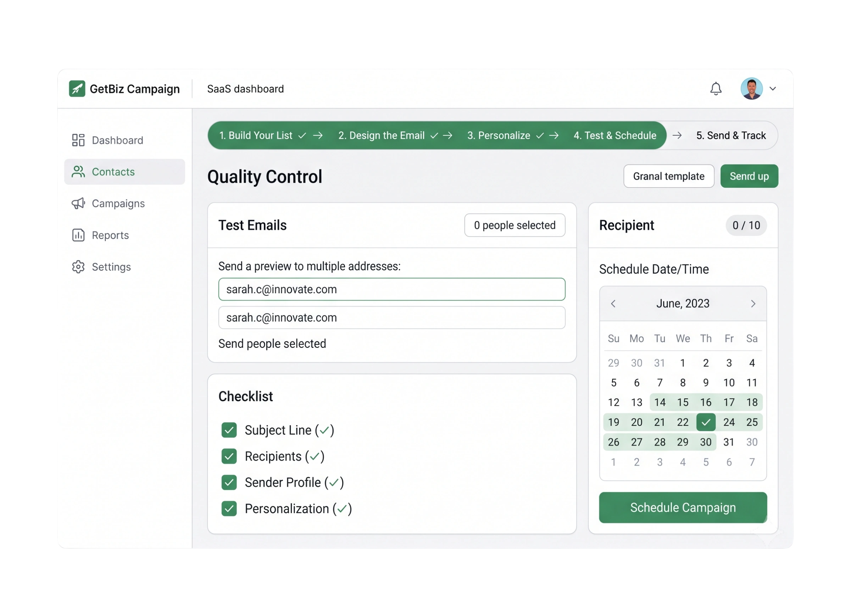Pick date 27 in the calendar
851x616 pixels.
click(x=636, y=442)
